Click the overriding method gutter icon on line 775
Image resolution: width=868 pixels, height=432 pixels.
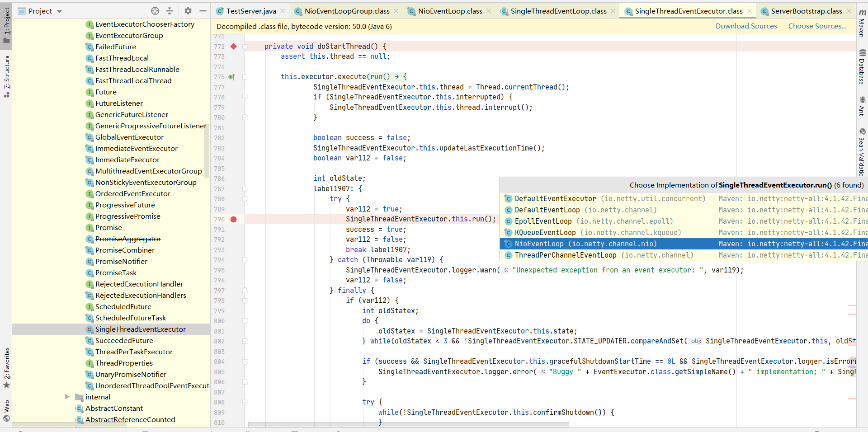pos(232,77)
